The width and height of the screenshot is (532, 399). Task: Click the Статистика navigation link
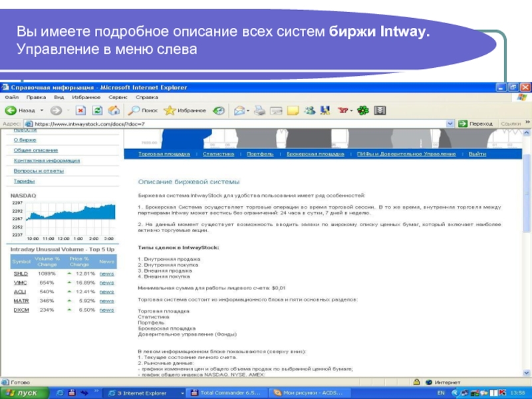219,154
